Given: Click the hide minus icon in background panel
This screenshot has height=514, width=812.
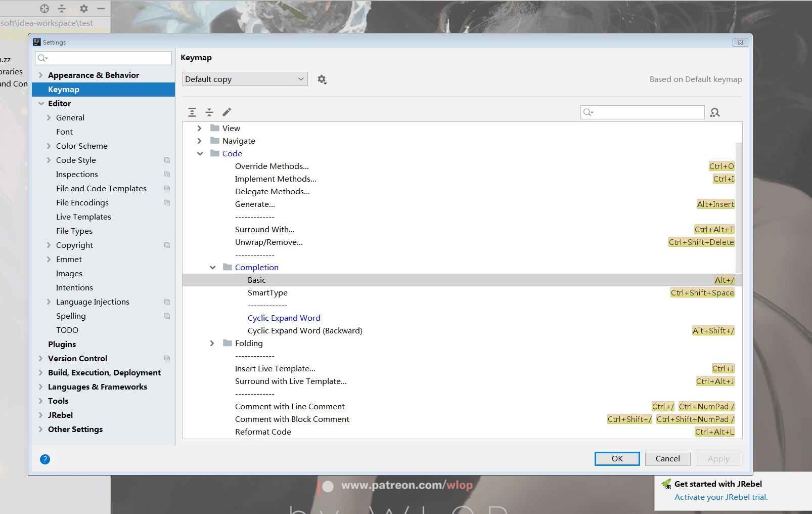Looking at the screenshot, I should 101,9.
